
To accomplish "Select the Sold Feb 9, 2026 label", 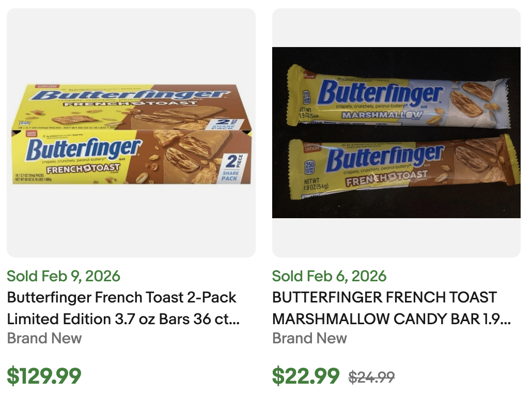I will click(x=63, y=276).
